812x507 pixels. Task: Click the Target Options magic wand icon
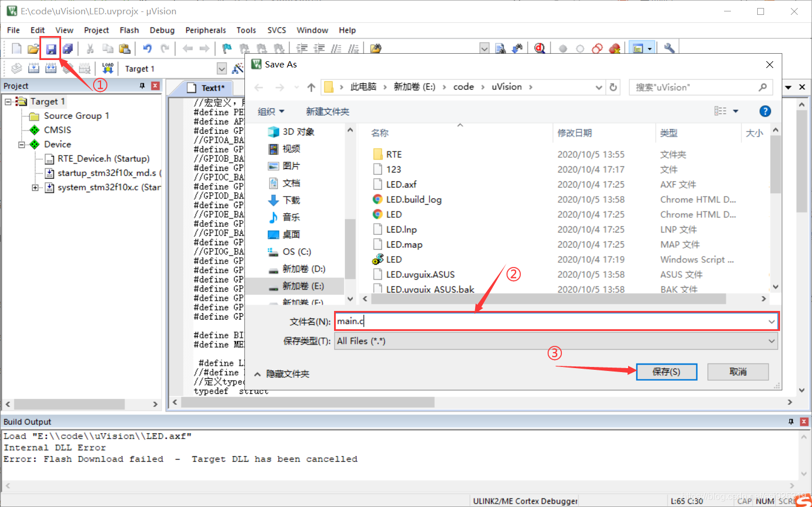point(238,69)
